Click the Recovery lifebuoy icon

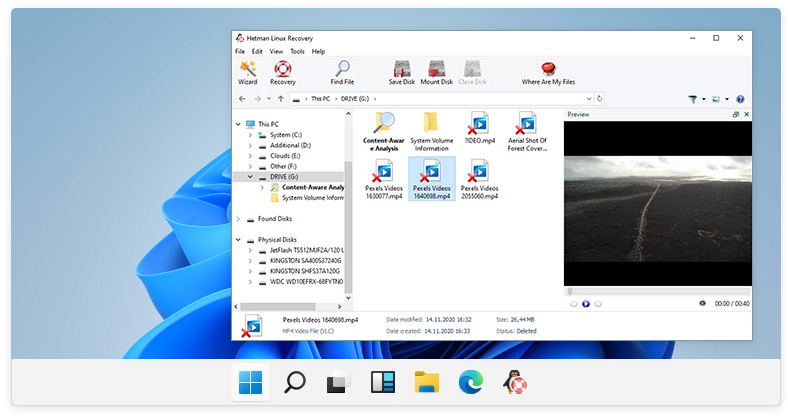pos(283,69)
